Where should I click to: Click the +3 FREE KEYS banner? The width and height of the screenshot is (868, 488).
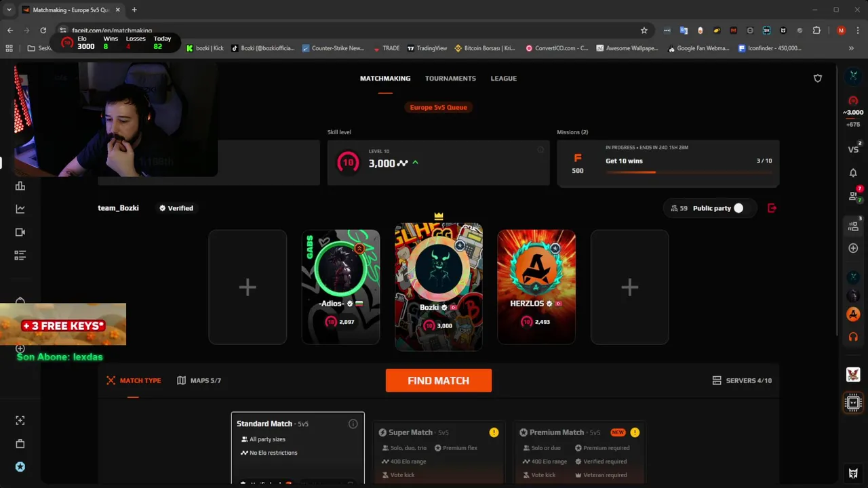(x=63, y=325)
